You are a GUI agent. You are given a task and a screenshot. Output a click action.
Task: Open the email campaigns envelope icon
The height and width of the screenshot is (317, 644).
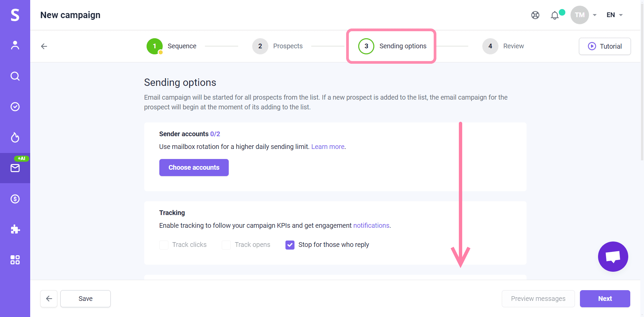click(15, 168)
